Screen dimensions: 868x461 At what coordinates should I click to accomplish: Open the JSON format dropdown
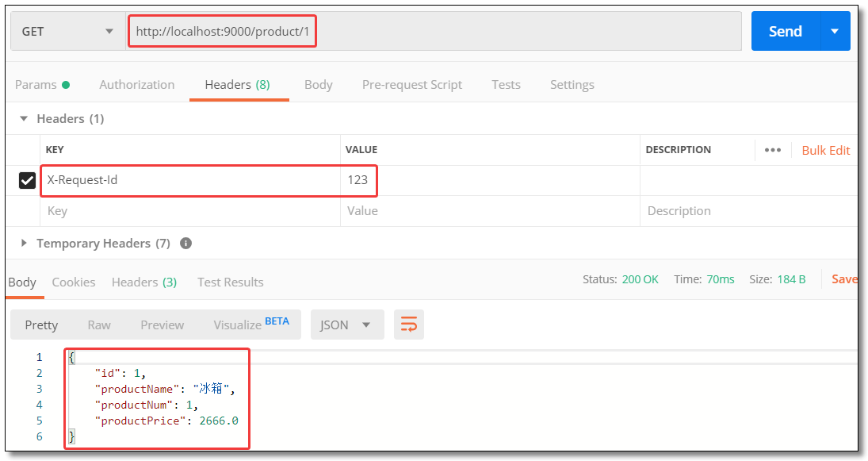[x=347, y=325]
